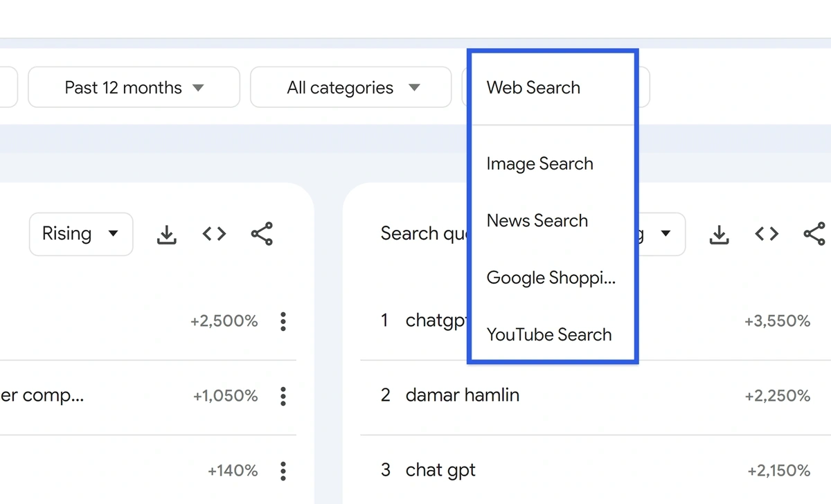Screen dimensions: 831x504
Task: Share the left panel results
Action: (262, 234)
